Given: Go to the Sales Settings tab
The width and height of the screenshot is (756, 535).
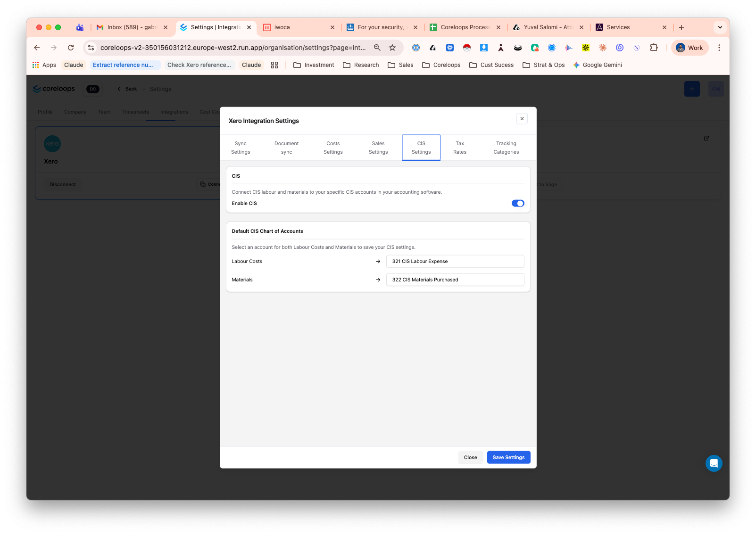Looking at the screenshot, I should (x=378, y=148).
